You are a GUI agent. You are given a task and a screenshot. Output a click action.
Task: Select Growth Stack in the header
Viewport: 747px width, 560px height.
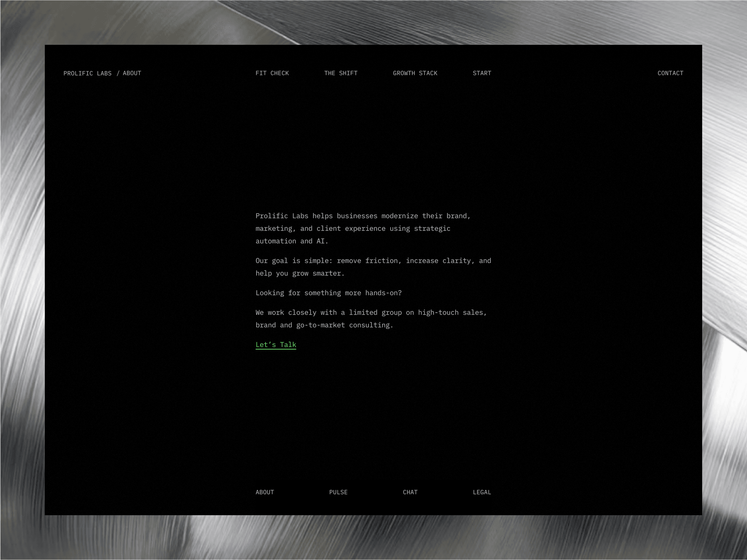(415, 73)
